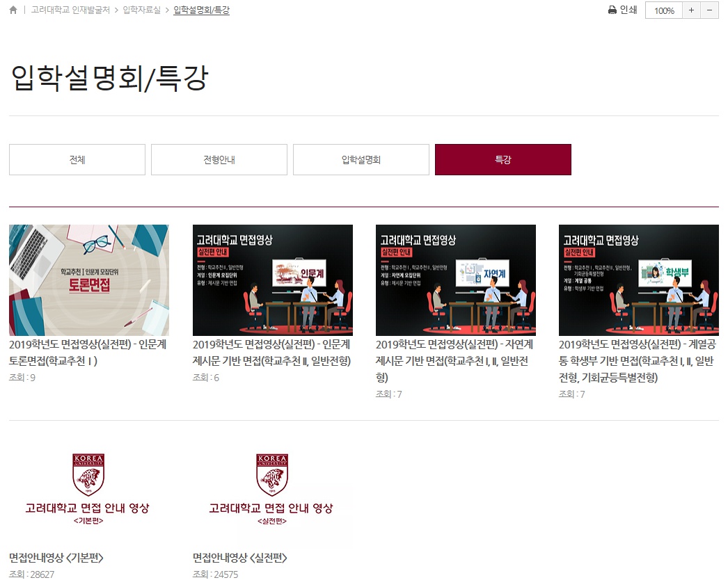Click the printer icon next to 인쇄
This screenshot has width=728, height=587.
click(612, 10)
